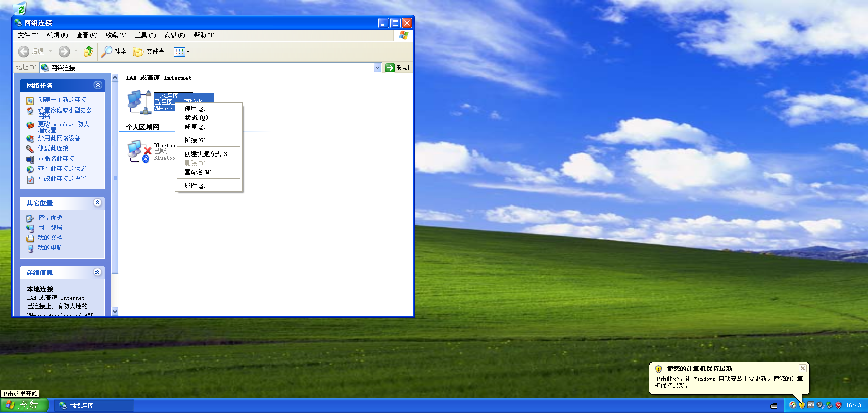Viewport: 868px width, 413px height.
Task: Close the update notification balloon
Action: click(x=802, y=369)
